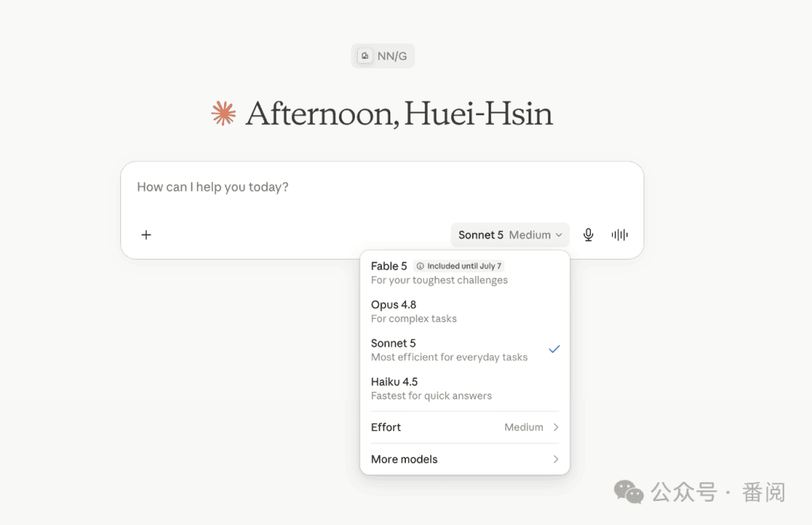Open the Sonnet 5 Medium model selector
Viewport: 812px width, 525px height.
(510, 235)
